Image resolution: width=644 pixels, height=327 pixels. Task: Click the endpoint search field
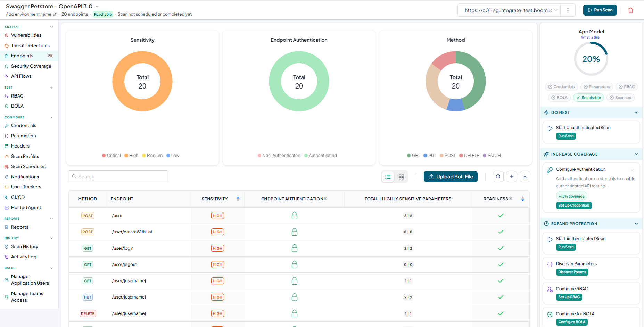point(118,176)
